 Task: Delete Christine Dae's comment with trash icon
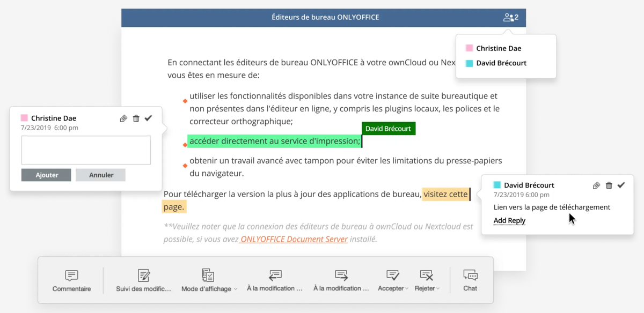click(x=136, y=118)
